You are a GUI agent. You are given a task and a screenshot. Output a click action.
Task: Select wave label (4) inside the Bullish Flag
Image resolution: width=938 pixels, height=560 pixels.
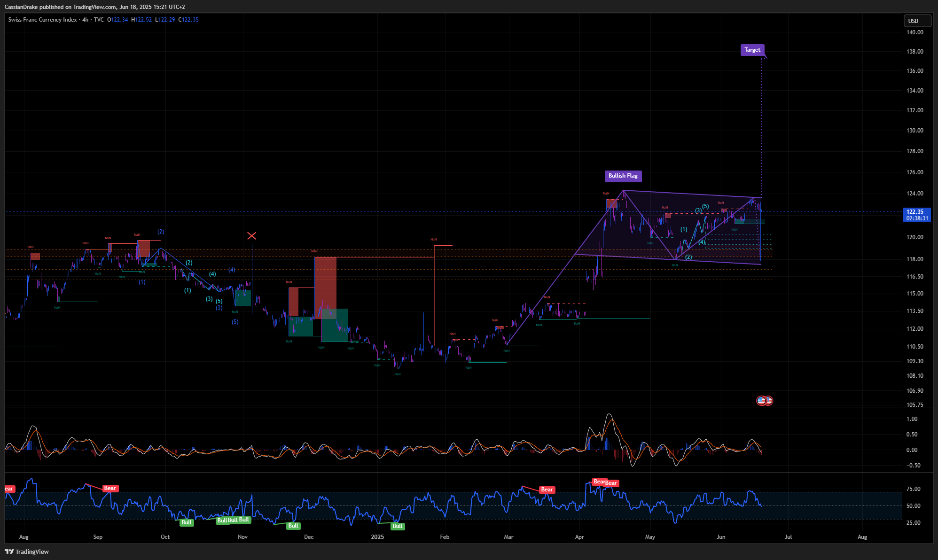(702, 242)
